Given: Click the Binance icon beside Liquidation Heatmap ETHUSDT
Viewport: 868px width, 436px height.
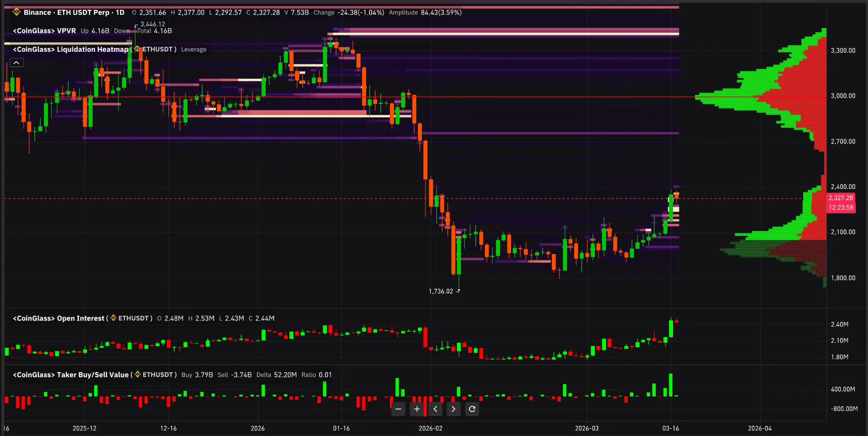Looking at the screenshot, I should coord(137,49).
